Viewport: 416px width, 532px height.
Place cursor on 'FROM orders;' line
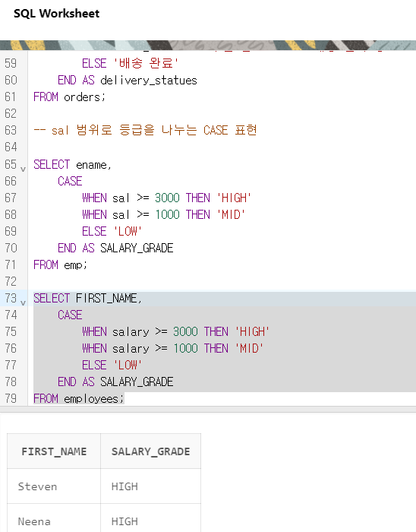point(69,97)
